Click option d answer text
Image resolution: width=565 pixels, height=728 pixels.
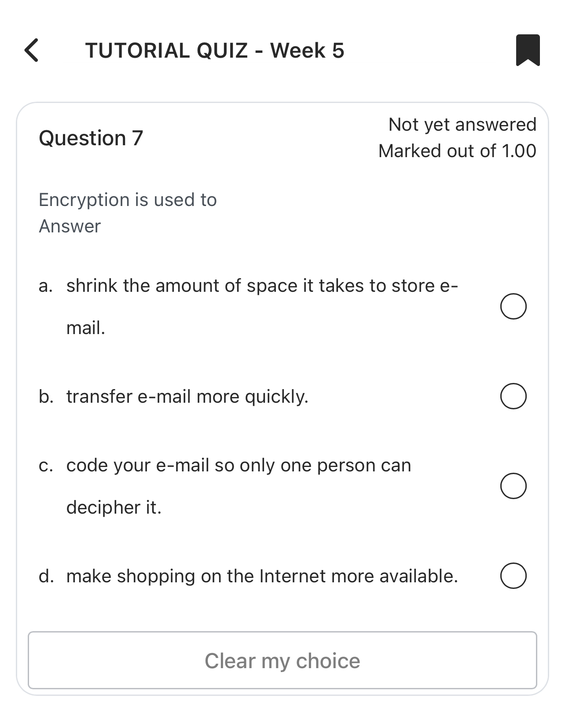(263, 575)
